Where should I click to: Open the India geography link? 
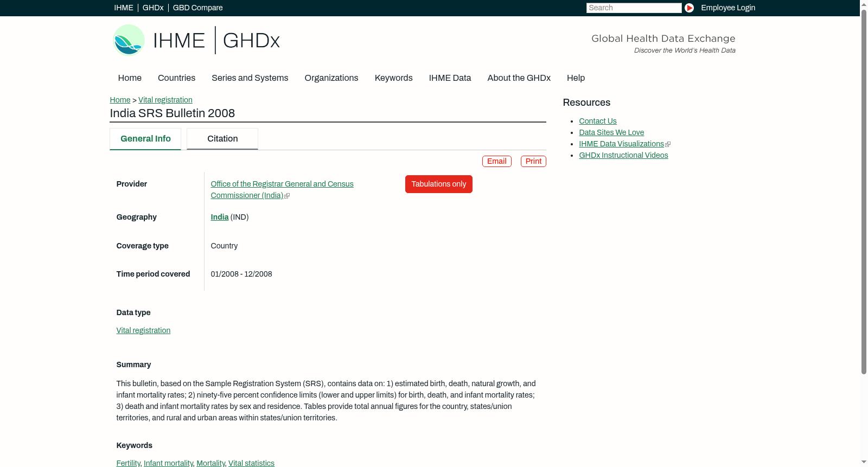[x=220, y=217]
